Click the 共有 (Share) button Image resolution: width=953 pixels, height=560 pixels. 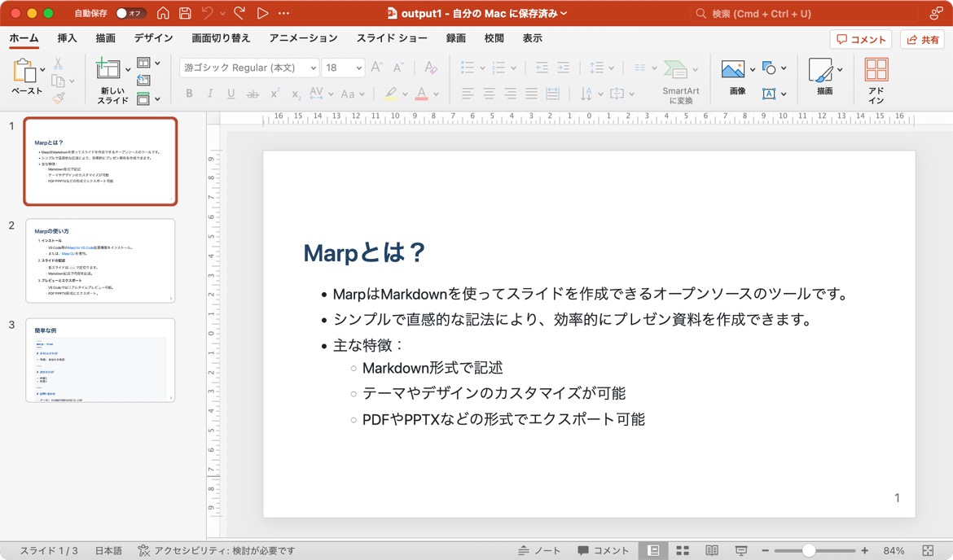click(920, 38)
